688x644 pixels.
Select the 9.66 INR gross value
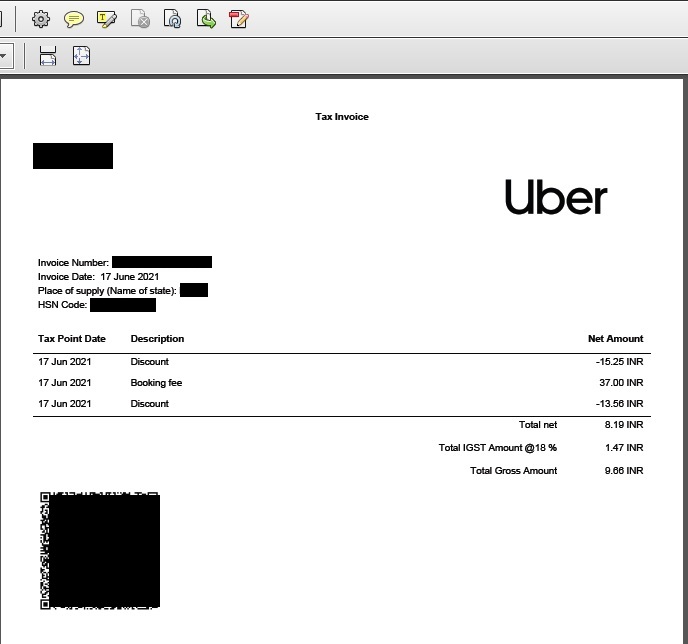(624, 471)
